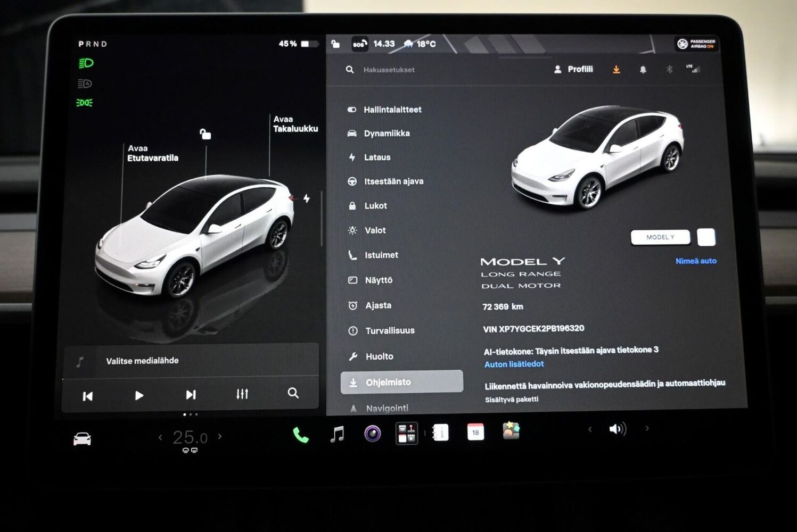Viewport: 797px width, 532px height.
Task: Tap the SOS icon in status bar
Action: click(359, 44)
